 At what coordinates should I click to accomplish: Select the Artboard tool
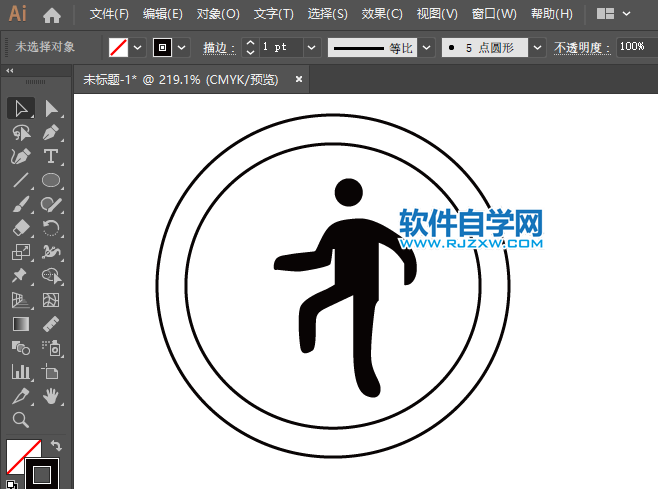(x=51, y=372)
